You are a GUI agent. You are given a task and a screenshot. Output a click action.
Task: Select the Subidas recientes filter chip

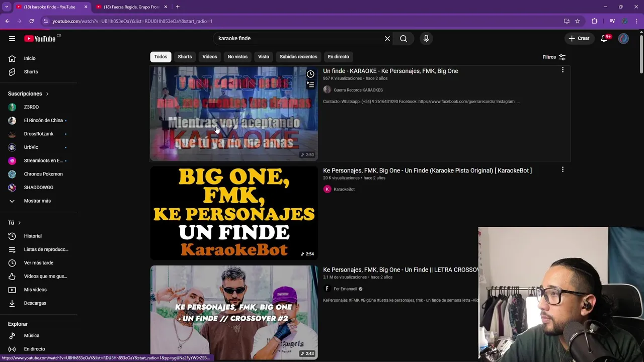coord(298,57)
